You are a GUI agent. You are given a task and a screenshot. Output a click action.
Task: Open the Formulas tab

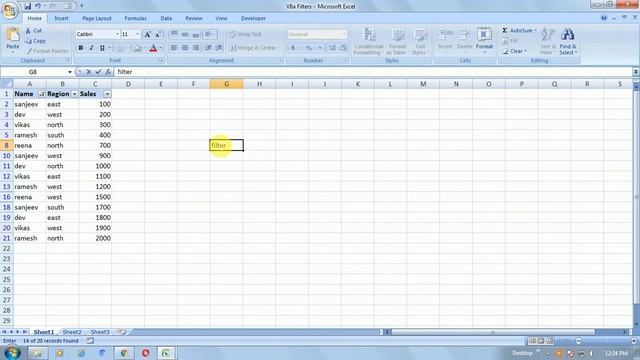[136, 18]
